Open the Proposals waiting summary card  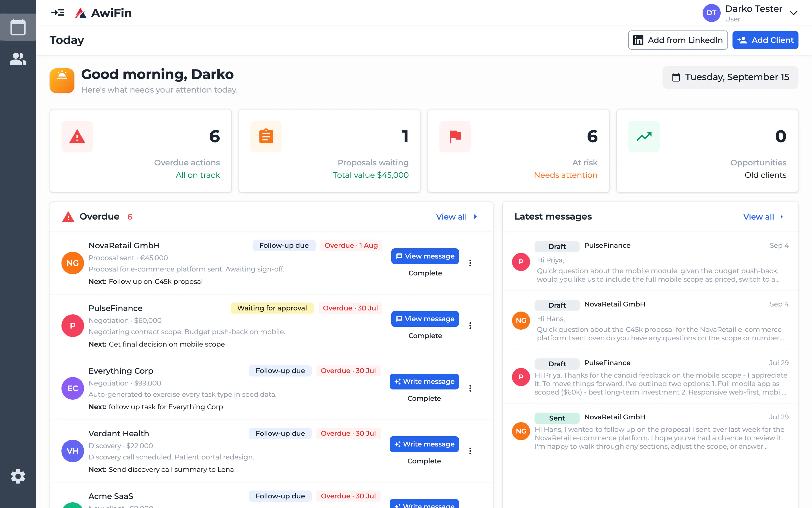click(330, 151)
